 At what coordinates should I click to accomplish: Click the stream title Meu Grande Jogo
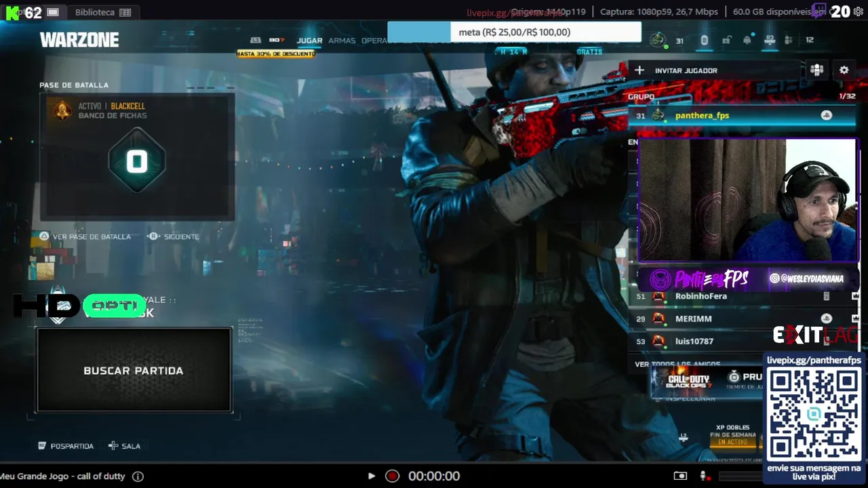62,476
